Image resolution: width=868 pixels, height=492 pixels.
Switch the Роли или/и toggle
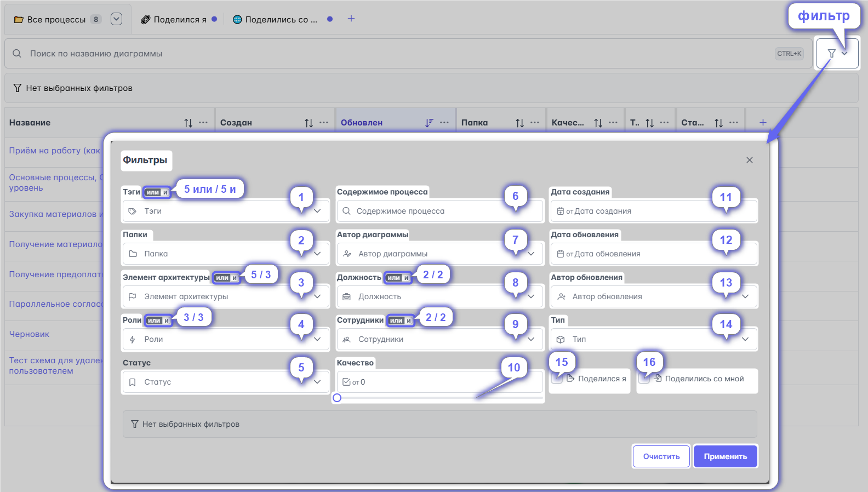click(158, 321)
